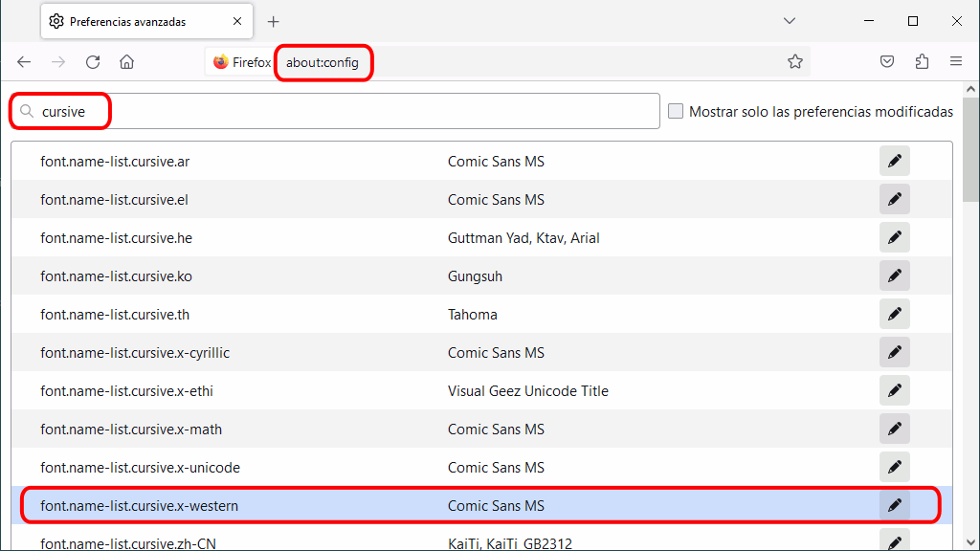List all tabs with the chevron

[x=790, y=21]
